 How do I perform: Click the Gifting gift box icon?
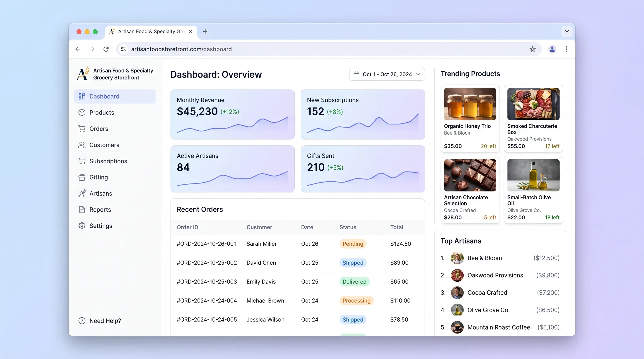[x=82, y=177]
